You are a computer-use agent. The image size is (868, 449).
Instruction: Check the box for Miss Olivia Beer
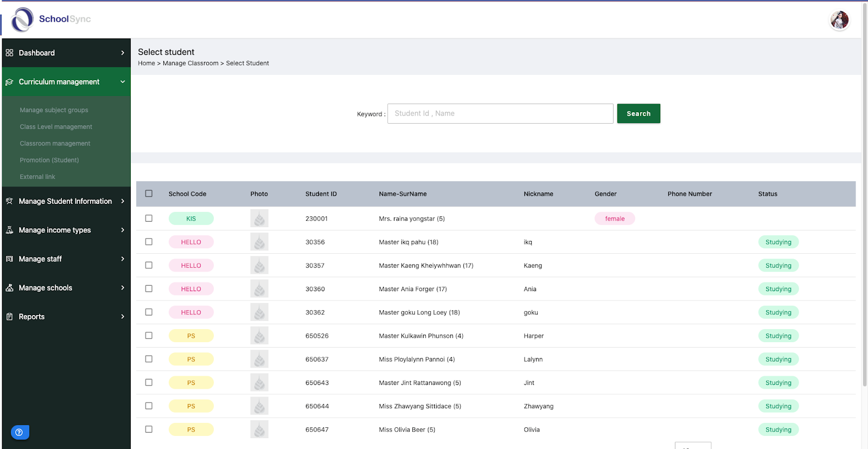tap(149, 429)
